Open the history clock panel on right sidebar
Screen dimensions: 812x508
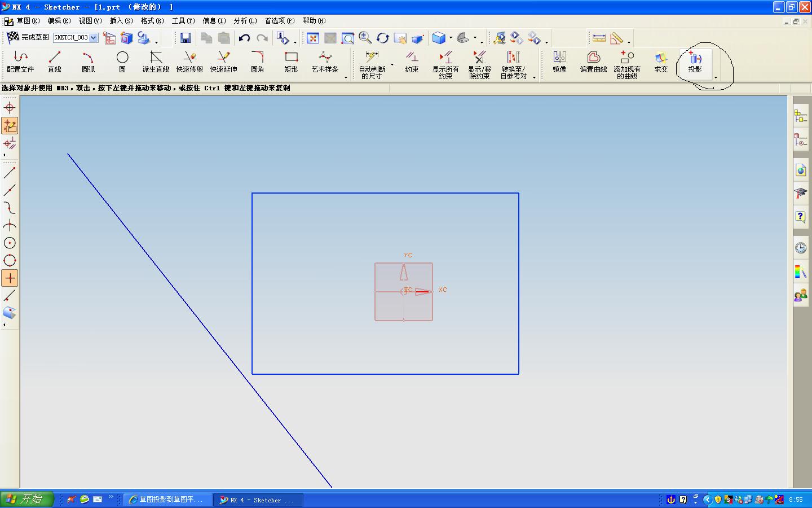[801, 248]
